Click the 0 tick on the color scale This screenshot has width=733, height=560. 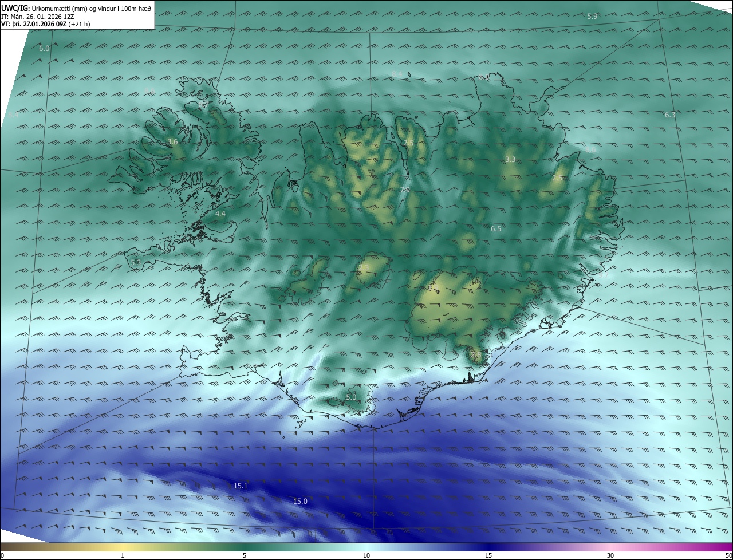click(2, 555)
